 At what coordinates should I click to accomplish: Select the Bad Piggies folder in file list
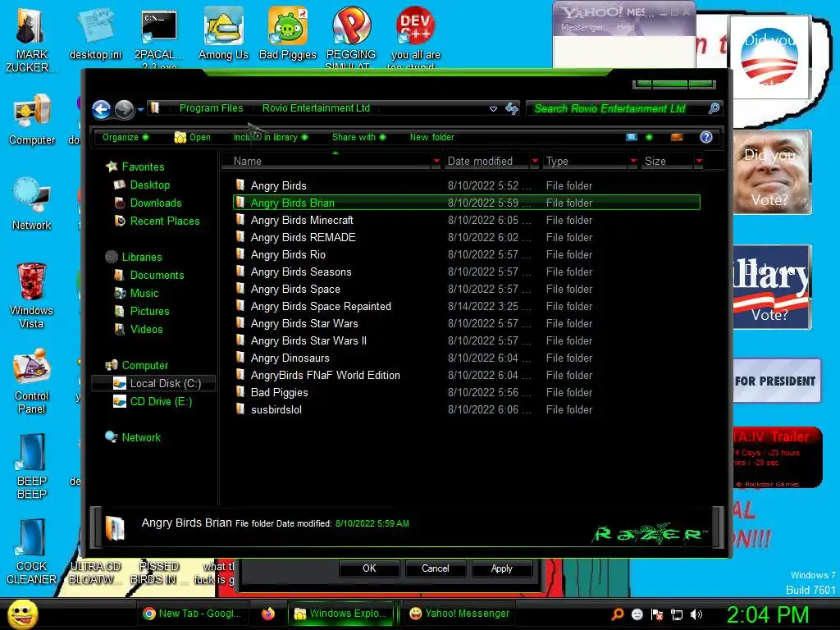pyautogui.click(x=467, y=393)
